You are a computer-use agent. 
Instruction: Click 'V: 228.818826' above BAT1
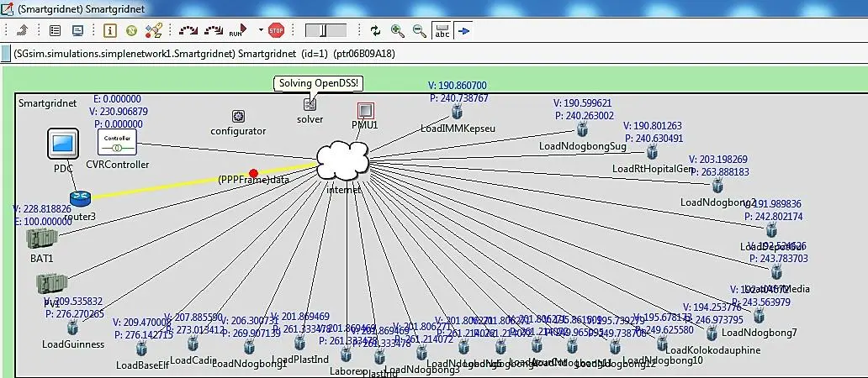pyautogui.click(x=41, y=209)
